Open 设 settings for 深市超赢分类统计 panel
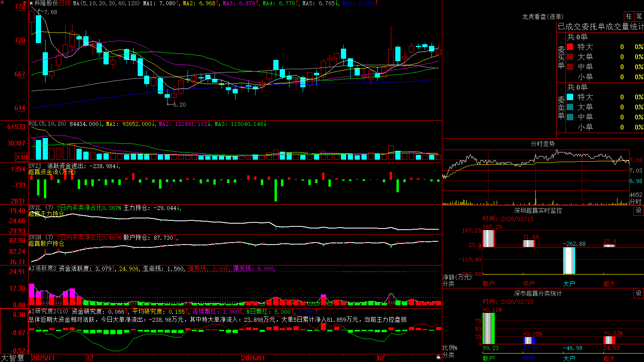644x362 pixels. click(x=639, y=293)
